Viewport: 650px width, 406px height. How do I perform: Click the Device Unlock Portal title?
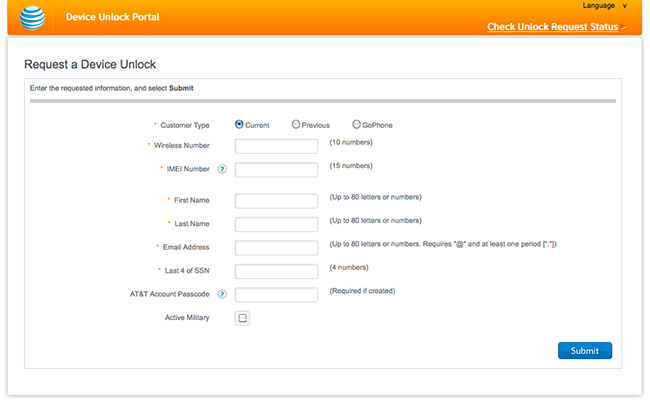pyautogui.click(x=112, y=17)
